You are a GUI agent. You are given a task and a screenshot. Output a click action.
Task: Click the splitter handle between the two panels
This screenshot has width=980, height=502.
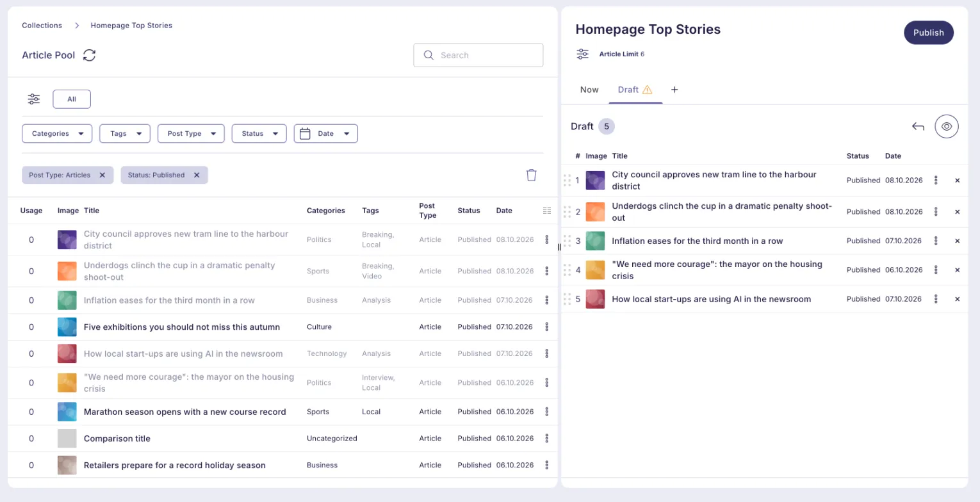559,247
